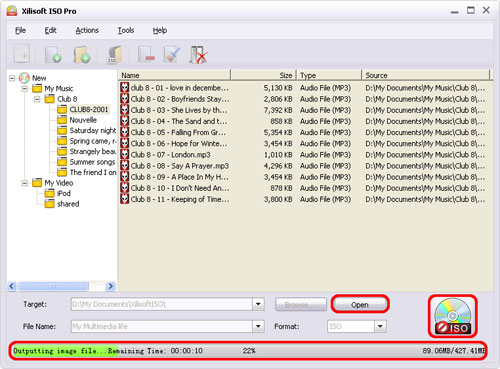Click the Add file toolbar icon
The image size is (500, 369).
[x=53, y=54]
